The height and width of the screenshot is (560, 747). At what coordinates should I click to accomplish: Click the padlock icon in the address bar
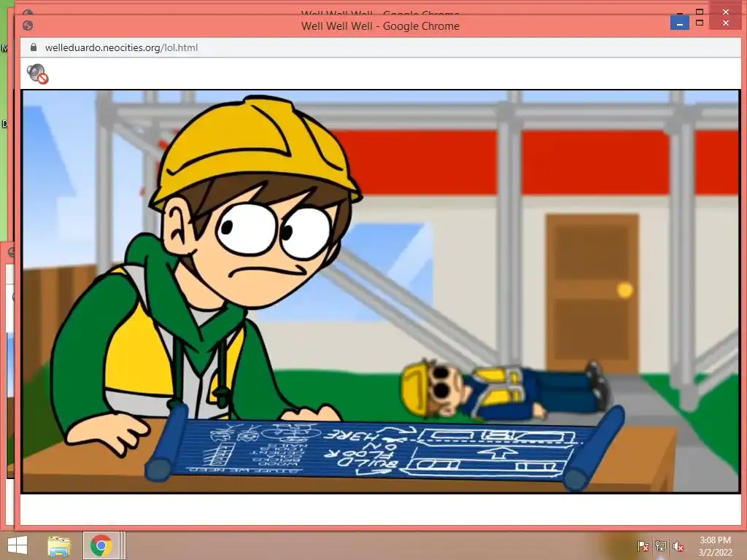(x=34, y=47)
